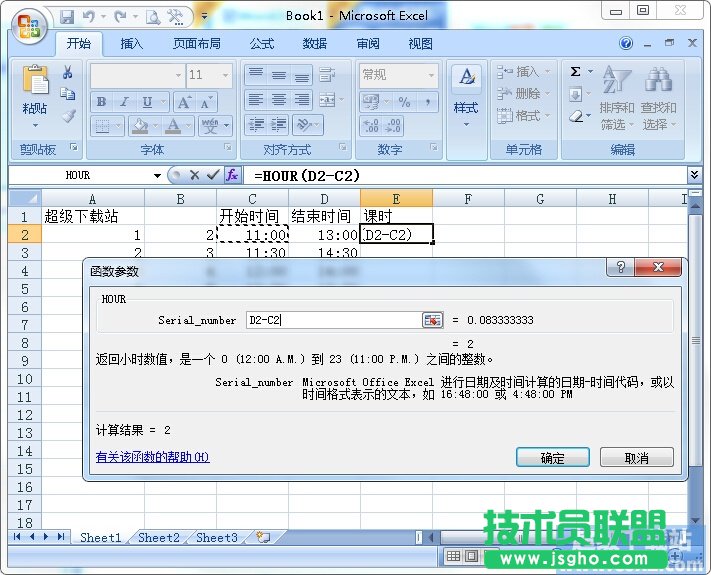Screen dimensions: 711x575
Task: Click the Serial_number input field
Action: pos(330,320)
